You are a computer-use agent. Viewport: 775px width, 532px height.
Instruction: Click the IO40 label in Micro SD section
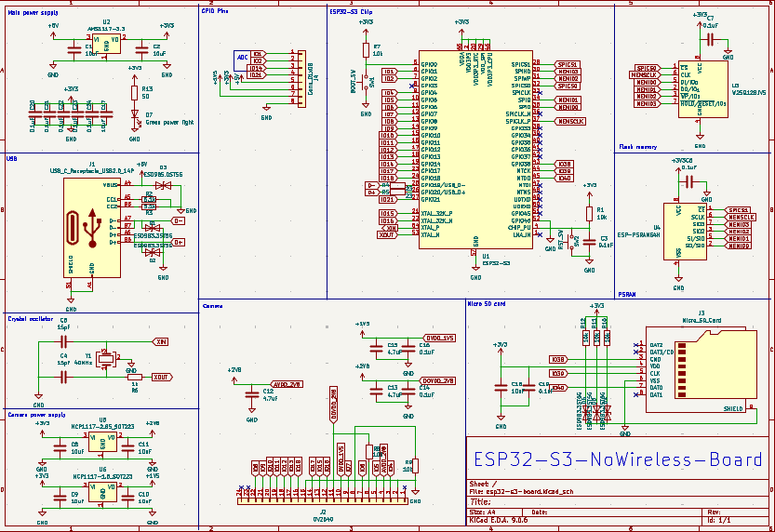(558, 388)
